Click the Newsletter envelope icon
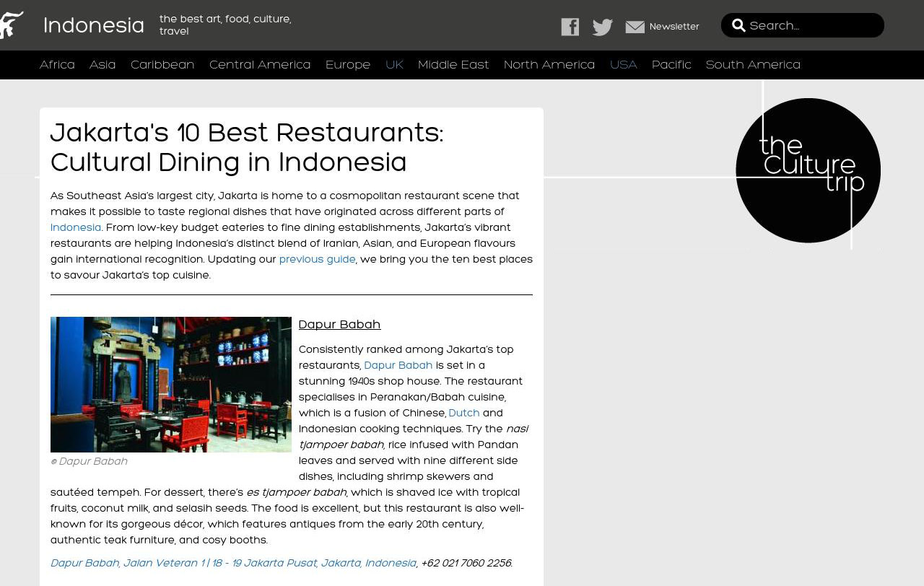 635,27
